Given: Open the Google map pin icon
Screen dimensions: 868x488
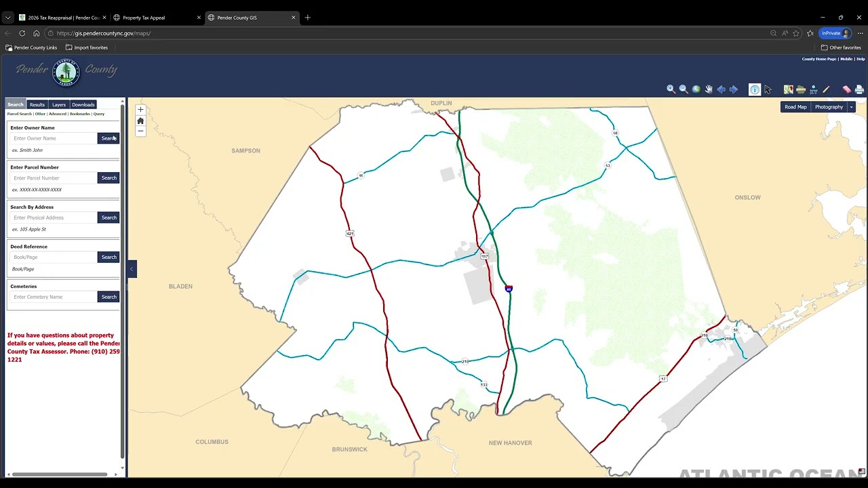Looking at the screenshot, I should [788, 89].
